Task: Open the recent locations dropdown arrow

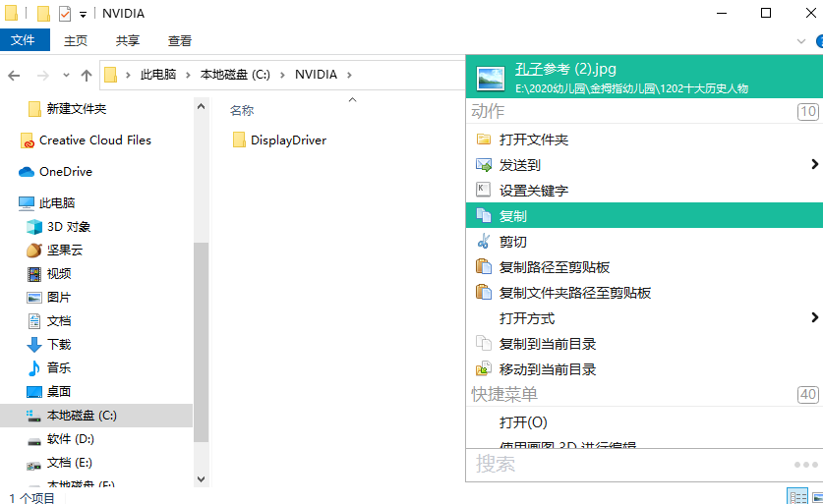Action: [65, 76]
